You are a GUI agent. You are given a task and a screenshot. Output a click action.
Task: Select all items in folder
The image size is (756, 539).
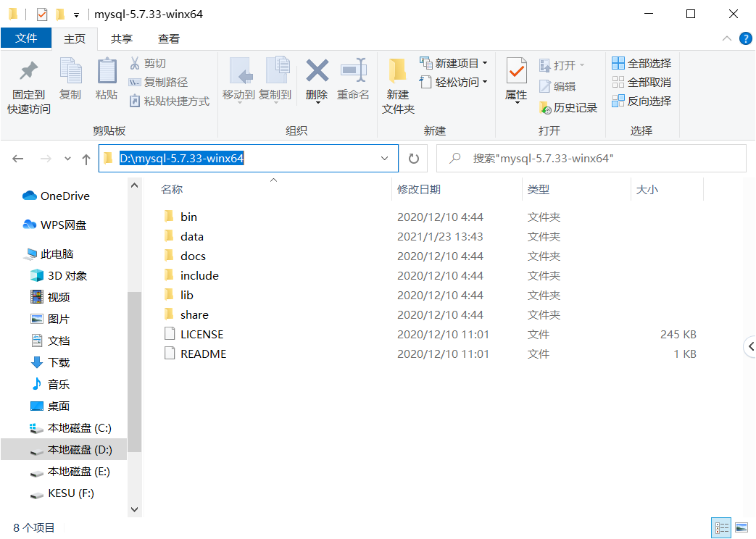[641, 63]
